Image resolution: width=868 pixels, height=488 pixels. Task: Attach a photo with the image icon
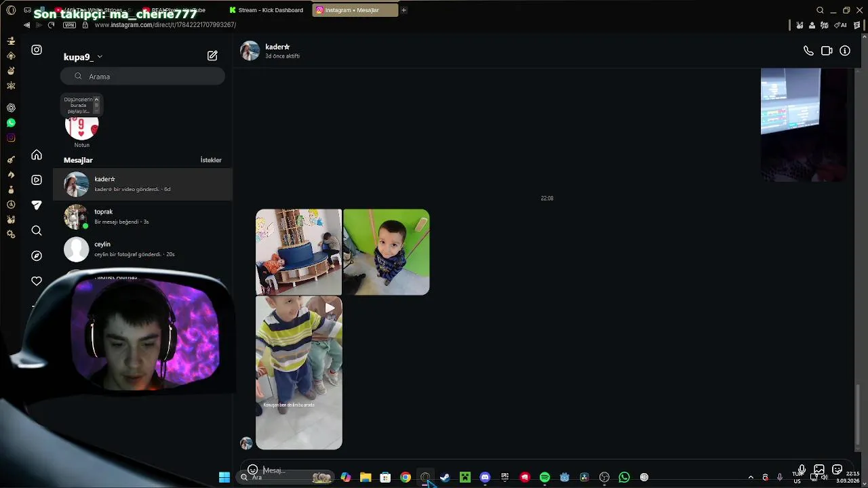819,470
